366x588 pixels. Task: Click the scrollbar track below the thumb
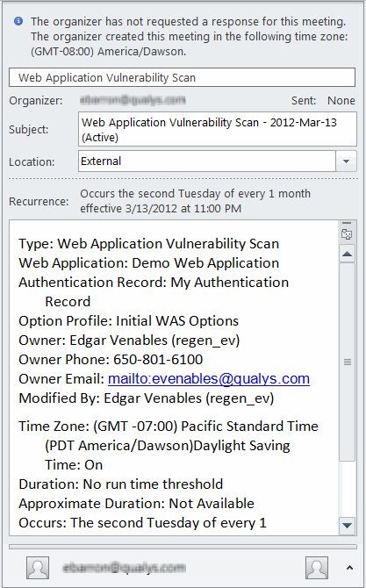tap(348, 489)
